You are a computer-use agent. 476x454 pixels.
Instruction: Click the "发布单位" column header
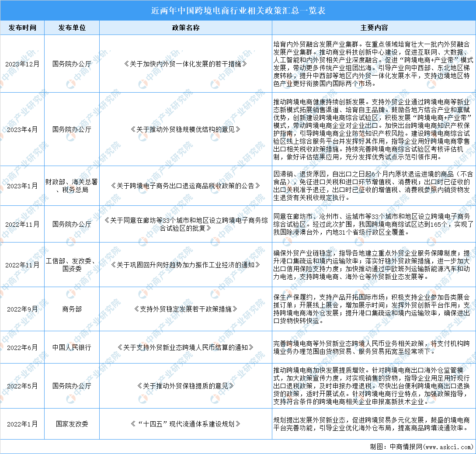click(72, 28)
